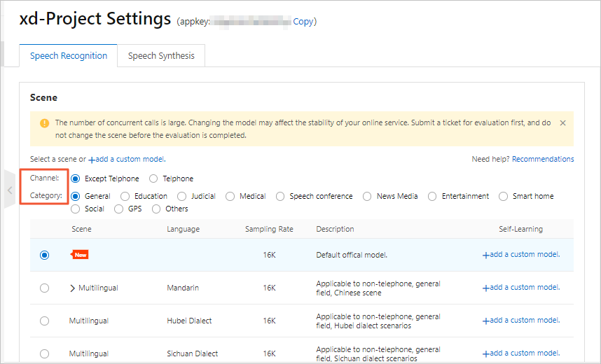Expand the Multilingual Mandarin row chevron
This screenshot has width=601, height=364.
tap(72, 288)
